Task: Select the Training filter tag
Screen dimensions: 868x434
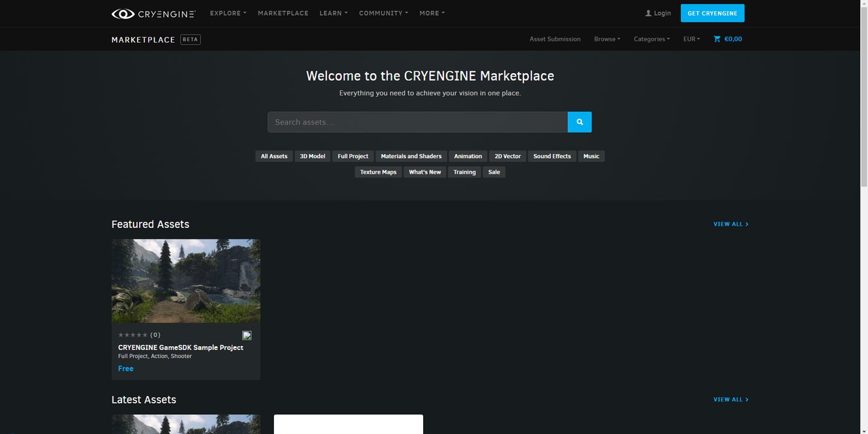Action: [465, 172]
